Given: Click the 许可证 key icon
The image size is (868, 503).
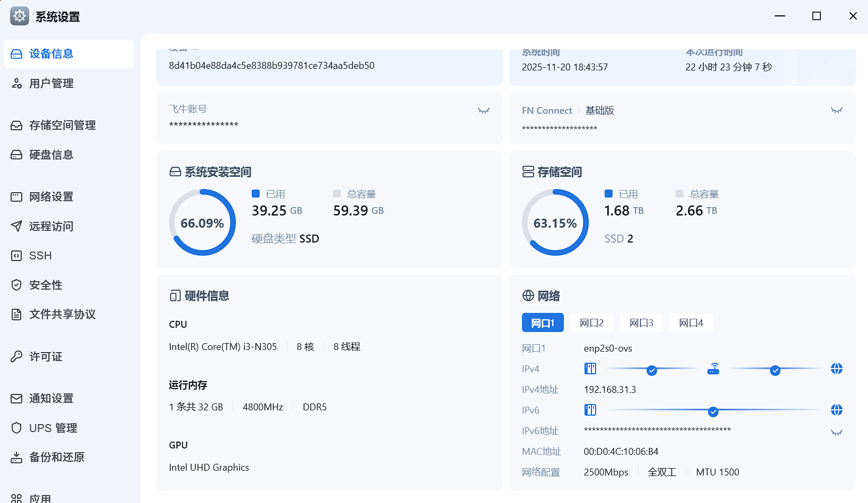Looking at the screenshot, I should (x=16, y=357).
